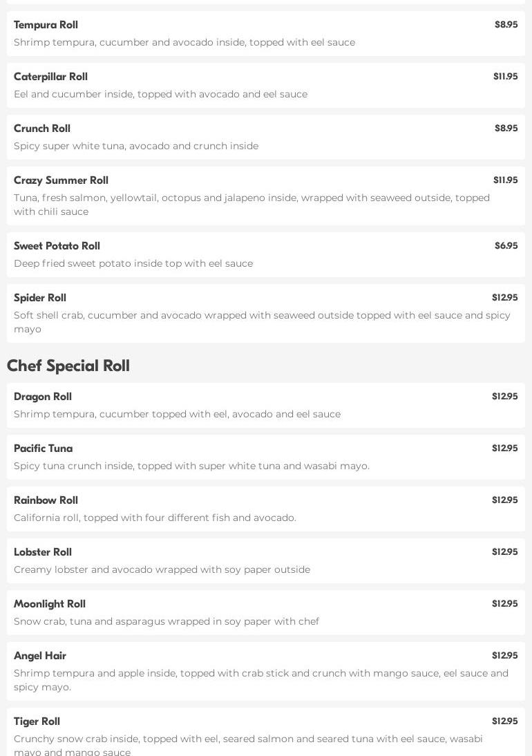The image size is (532, 756).
Task: Click the Chef Special Roll heading
Action: [68, 366]
